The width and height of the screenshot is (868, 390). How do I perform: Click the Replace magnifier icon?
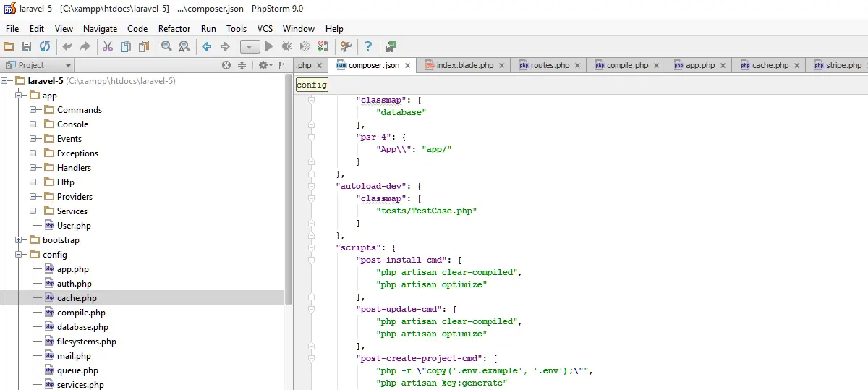click(184, 46)
